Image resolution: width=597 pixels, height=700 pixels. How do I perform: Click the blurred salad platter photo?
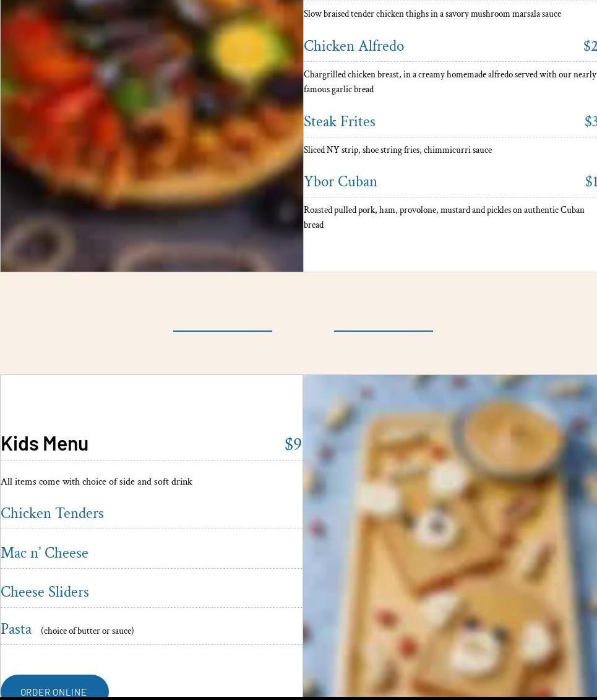tap(152, 136)
